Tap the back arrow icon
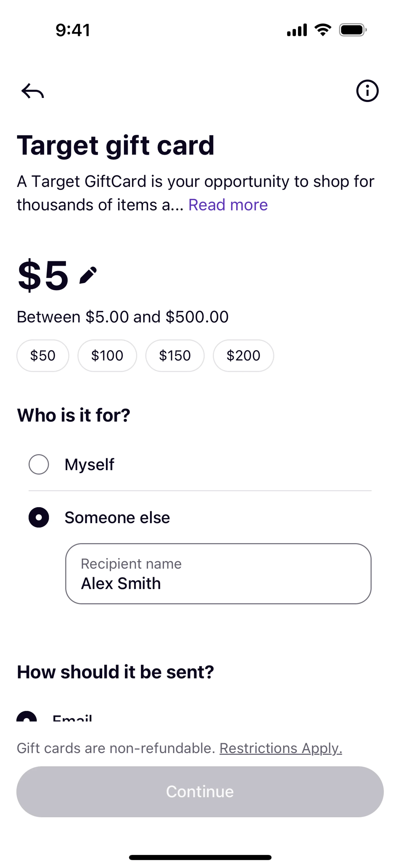The height and width of the screenshot is (868, 400). pyautogui.click(x=33, y=91)
